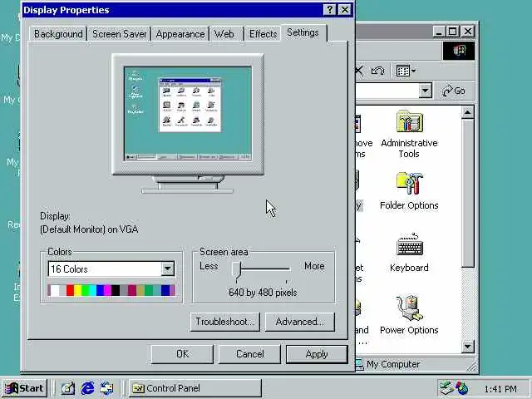
Task: Click the color palette preview strip
Action: tap(111, 290)
